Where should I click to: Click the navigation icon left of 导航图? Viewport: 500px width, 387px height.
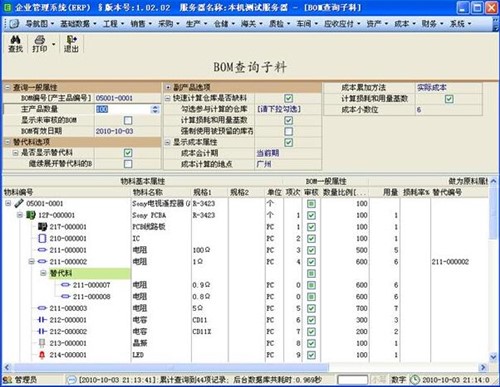coord(14,24)
